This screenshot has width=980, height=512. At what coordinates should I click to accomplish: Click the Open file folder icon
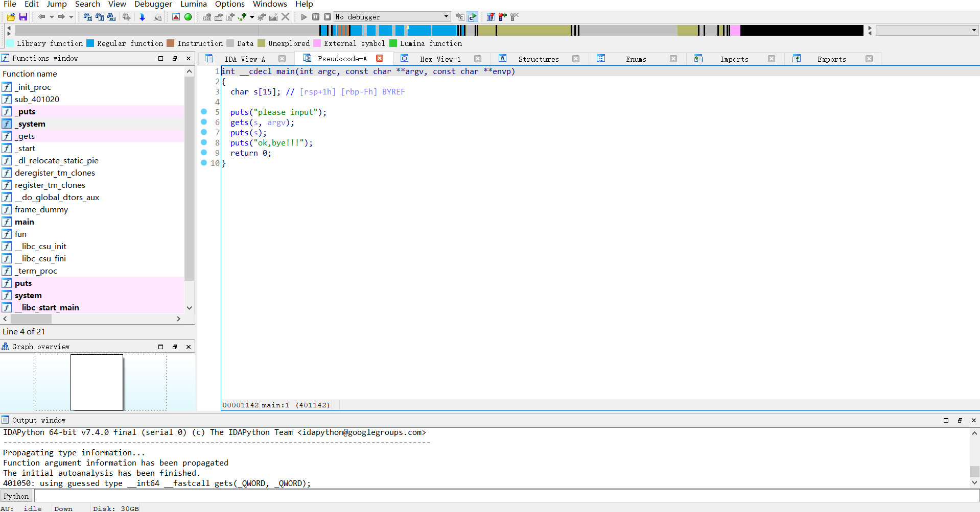(11, 17)
